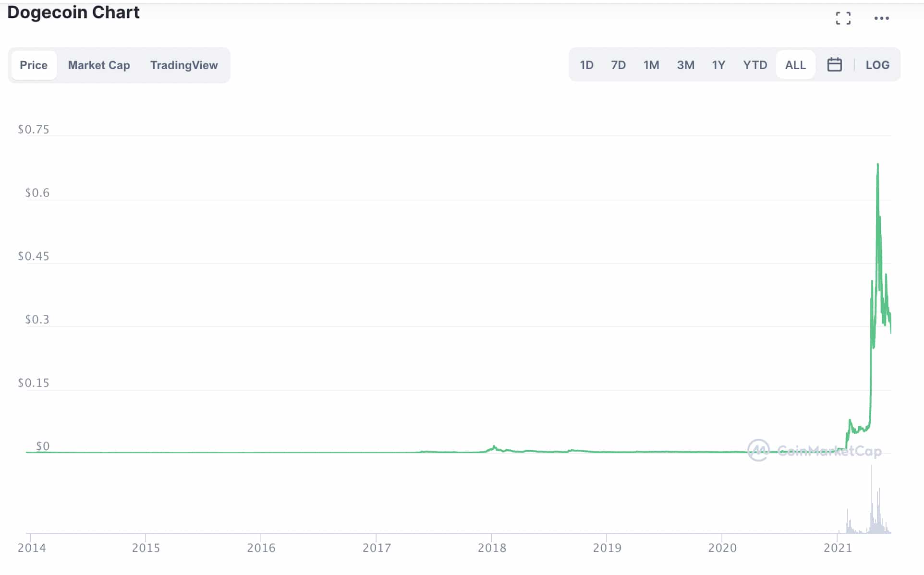Click the $0 price axis label
The image size is (924, 575).
[43, 446]
